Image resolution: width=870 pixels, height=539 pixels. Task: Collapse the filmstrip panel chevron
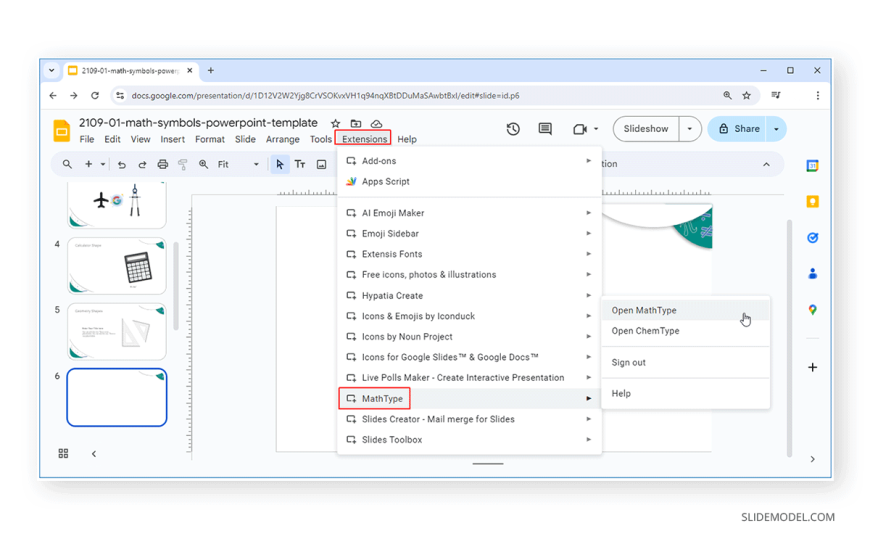94,454
